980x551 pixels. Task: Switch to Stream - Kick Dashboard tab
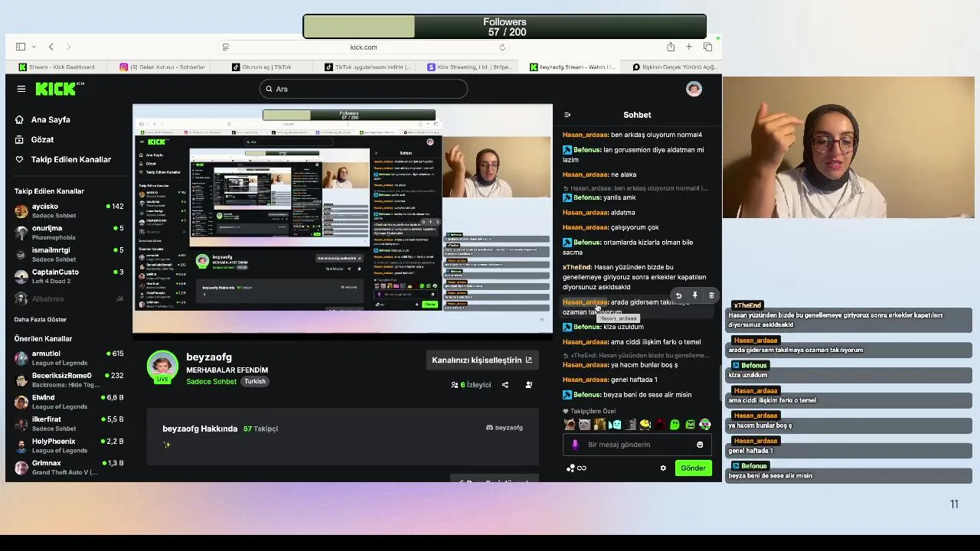tap(57, 67)
